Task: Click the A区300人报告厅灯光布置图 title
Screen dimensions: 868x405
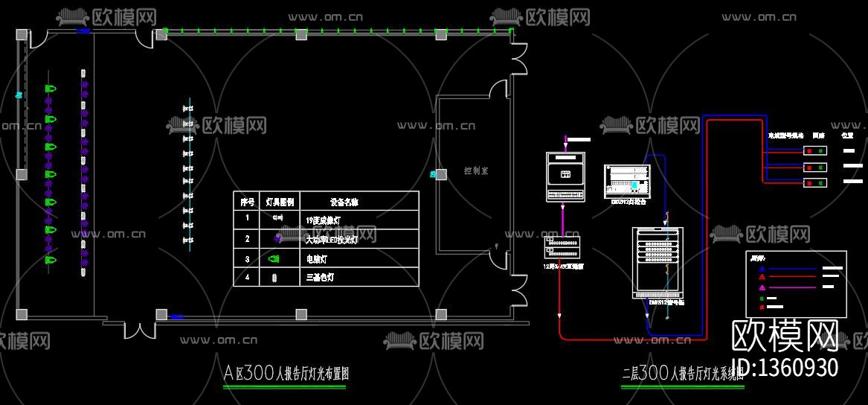Action: (x=286, y=373)
